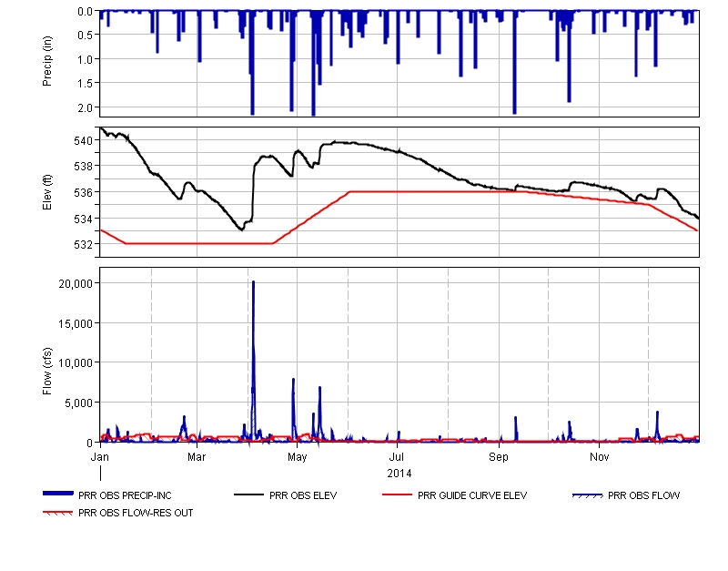Click the Jan tick label on time axis
This screenshot has height=571, width=728.
coord(100,457)
